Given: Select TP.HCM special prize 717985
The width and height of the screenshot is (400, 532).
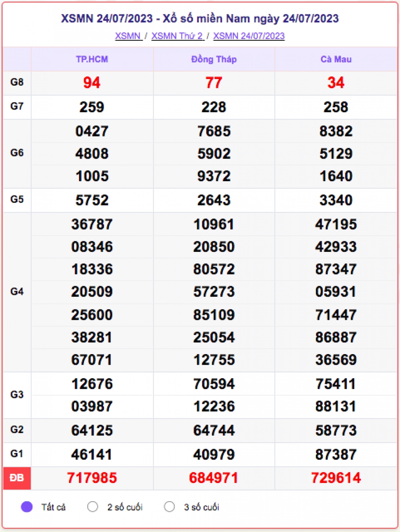Looking at the screenshot, I should click(92, 478).
